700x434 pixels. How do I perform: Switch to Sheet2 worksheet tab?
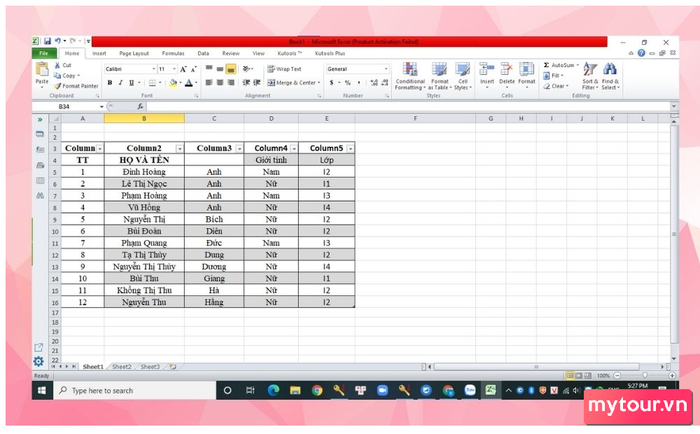[x=121, y=367]
